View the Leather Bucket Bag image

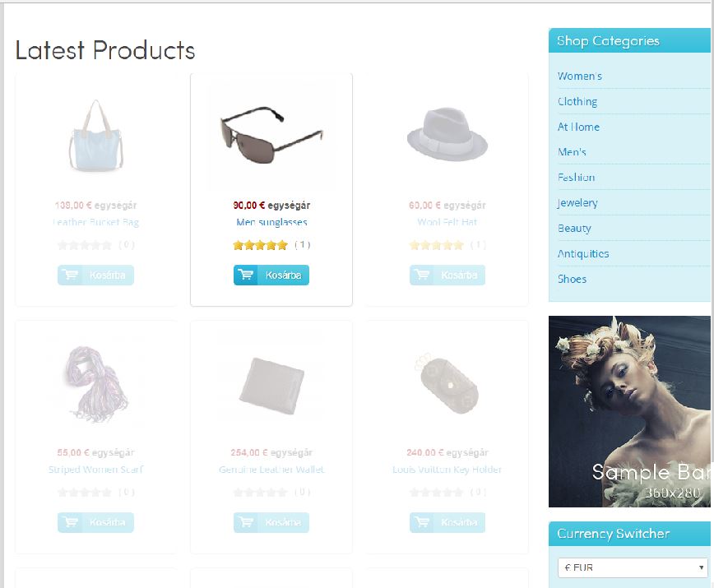[95, 135]
